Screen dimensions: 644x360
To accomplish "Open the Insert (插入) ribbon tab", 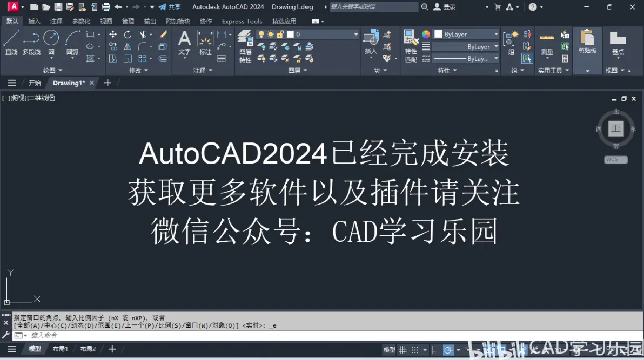I will coord(34,22).
